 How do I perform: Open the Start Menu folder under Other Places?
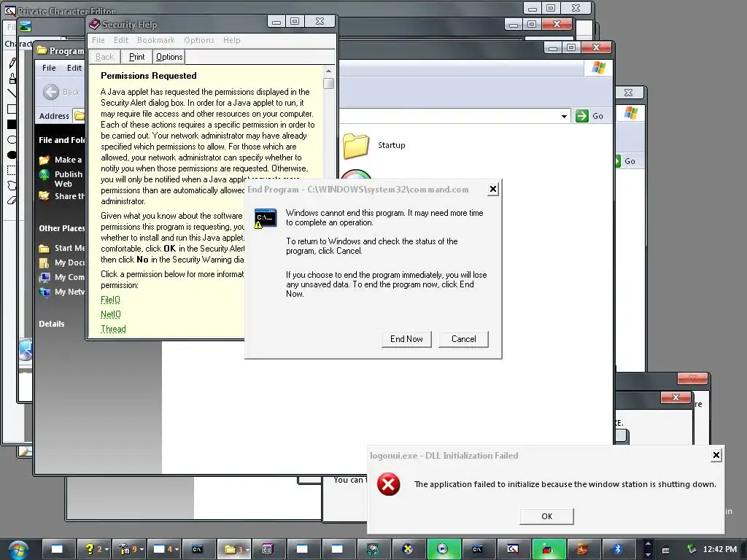coord(63,248)
